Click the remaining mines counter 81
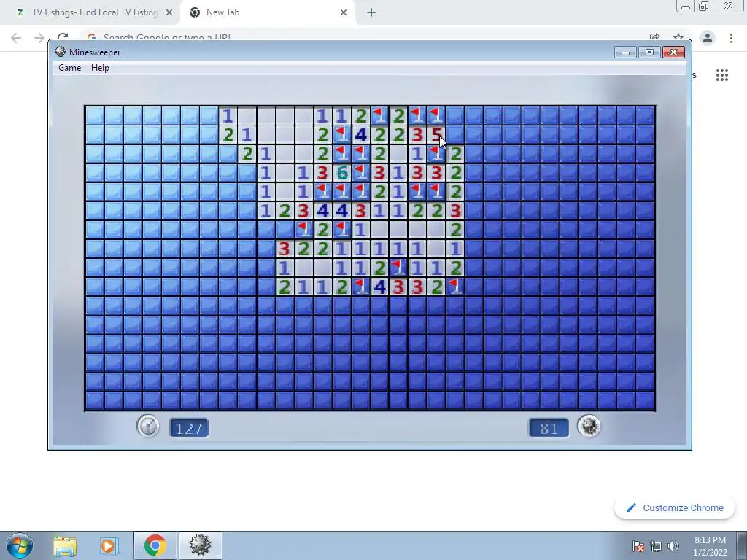This screenshot has width=747, height=560. (549, 428)
